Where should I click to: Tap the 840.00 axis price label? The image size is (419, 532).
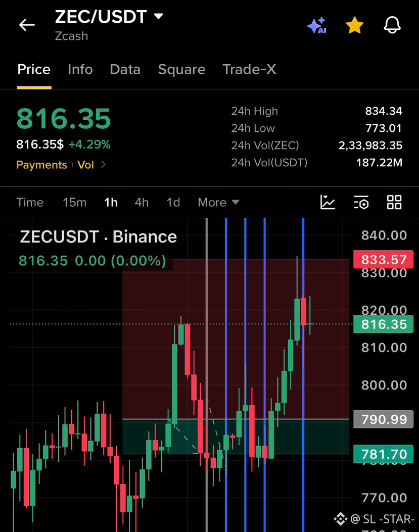click(384, 235)
